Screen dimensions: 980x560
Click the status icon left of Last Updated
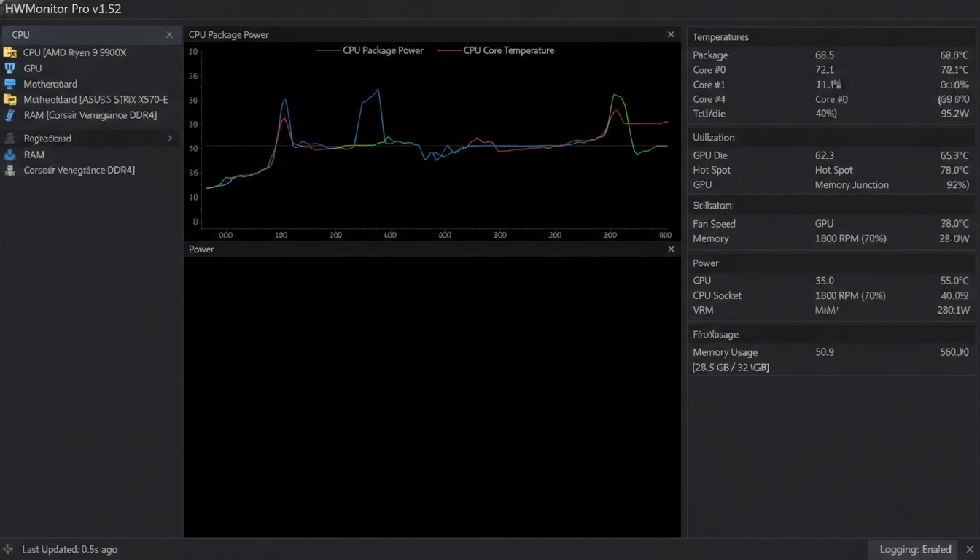9,549
